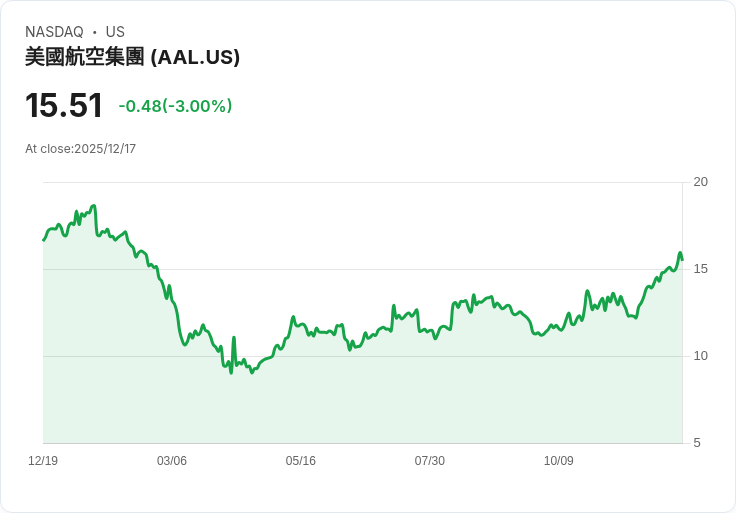
Task: Select the 07/30 date on x-axis
Action: tap(430, 461)
